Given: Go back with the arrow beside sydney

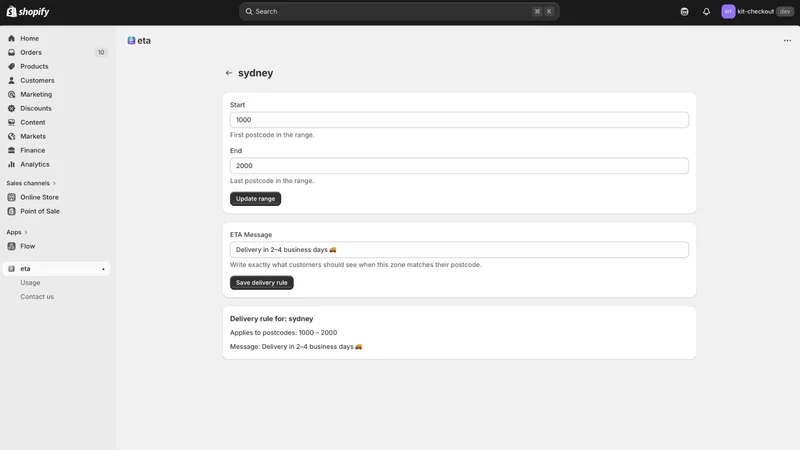Looking at the screenshot, I should (x=229, y=73).
